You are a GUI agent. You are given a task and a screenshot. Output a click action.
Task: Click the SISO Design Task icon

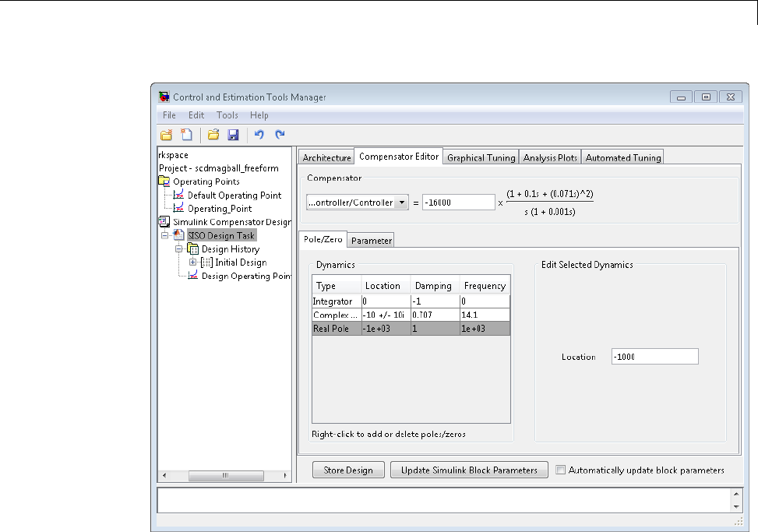tap(179, 235)
